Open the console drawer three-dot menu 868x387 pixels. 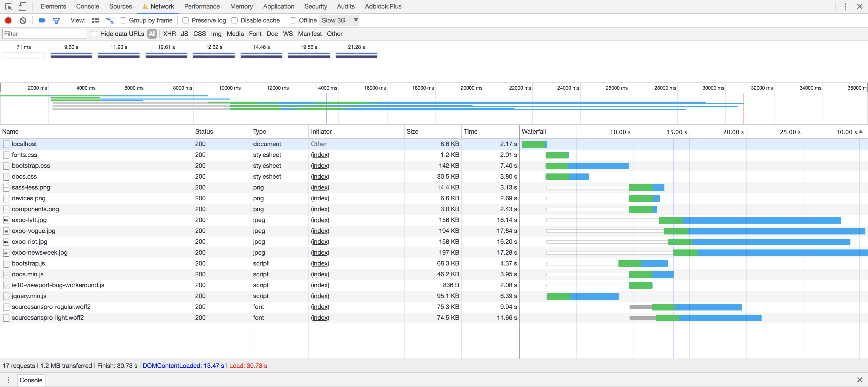tap(9, 380)
